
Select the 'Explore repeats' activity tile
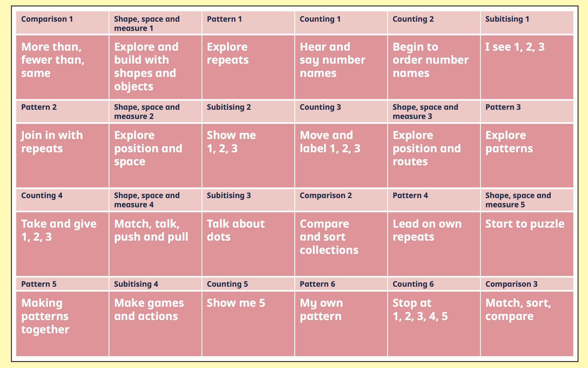pos(248,67)
